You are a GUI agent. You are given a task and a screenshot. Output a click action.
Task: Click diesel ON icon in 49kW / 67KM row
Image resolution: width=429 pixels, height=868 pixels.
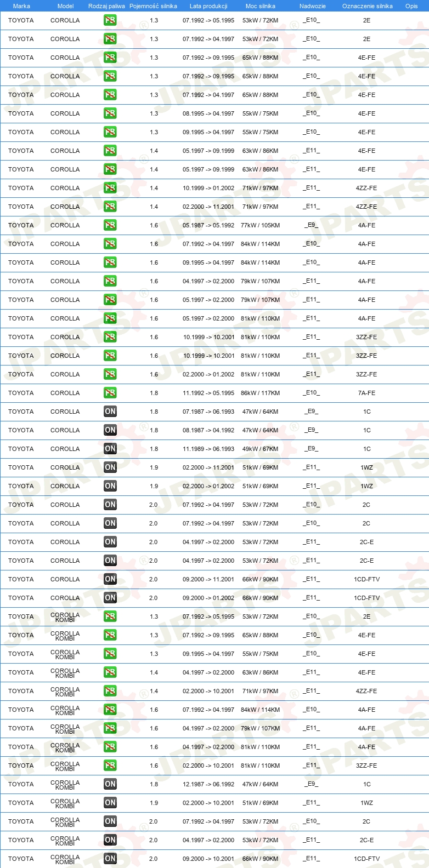[110, 449]
